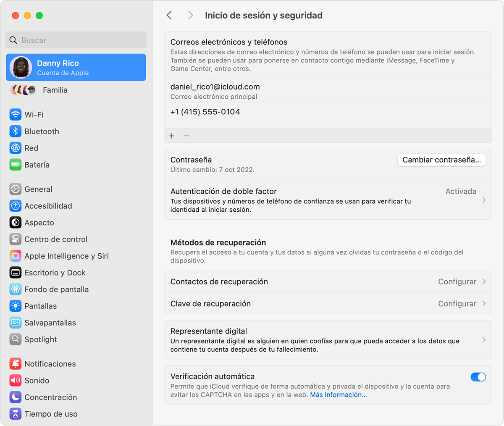Click Representante digital heading
The height and width of the screenshot is (426, 504).
click(x=209, y=331)
